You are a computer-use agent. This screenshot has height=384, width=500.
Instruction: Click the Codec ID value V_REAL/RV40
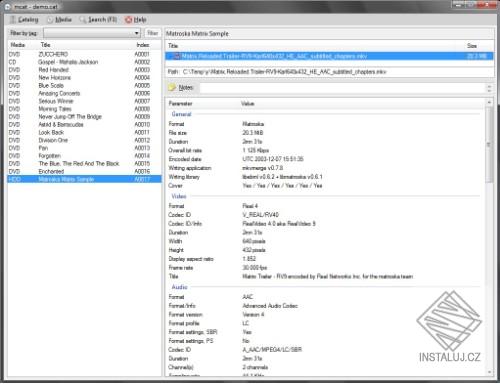(x=261, y=215)
